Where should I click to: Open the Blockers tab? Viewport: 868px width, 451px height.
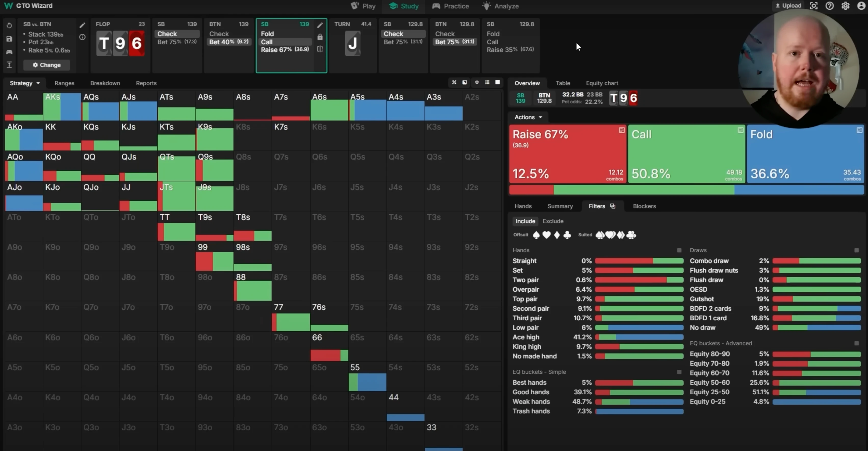(644, 206)
